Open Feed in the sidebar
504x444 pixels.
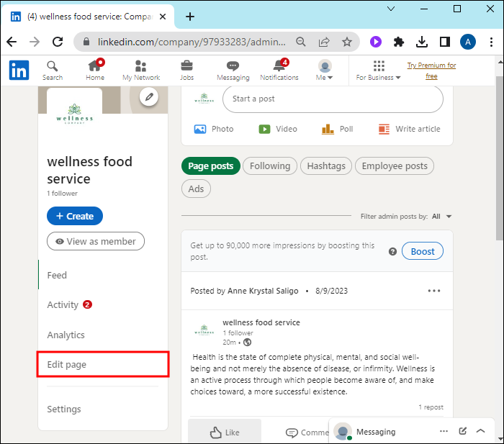(x=57, y=276)
